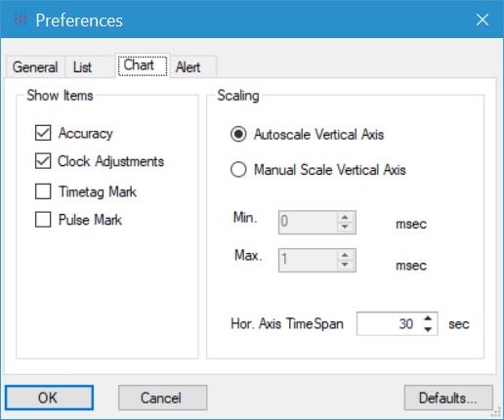The width and height of the screenshot is (504, 420).
Task: Click the Cancel button
Action: coord(162,398)
